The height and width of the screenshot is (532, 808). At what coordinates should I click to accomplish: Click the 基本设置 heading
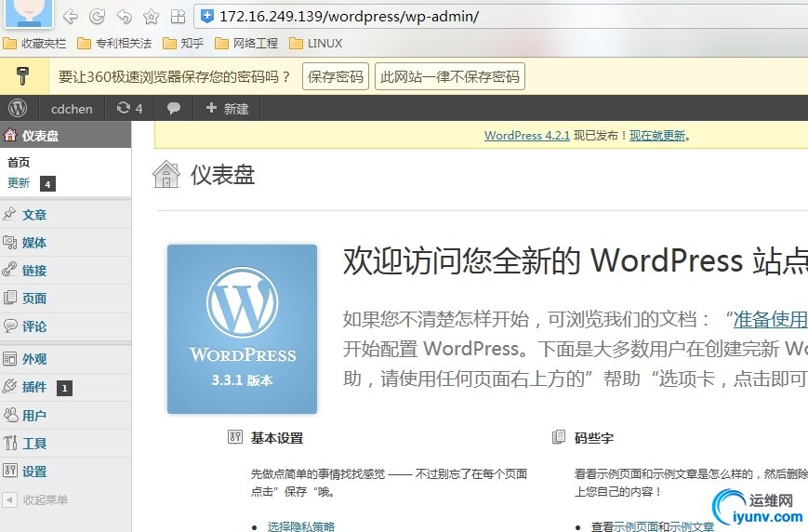[277, 438]
